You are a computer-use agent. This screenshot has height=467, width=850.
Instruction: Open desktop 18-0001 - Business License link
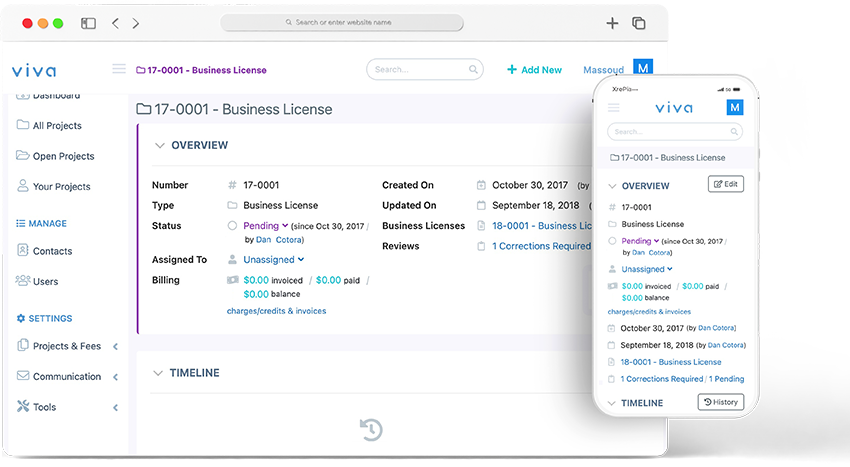coord(542,226)
